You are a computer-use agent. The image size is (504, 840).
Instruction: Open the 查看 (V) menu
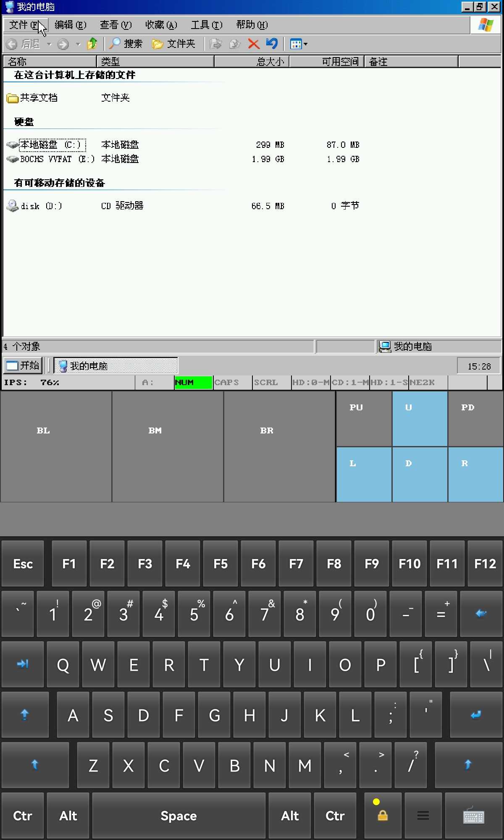point(115,25)
